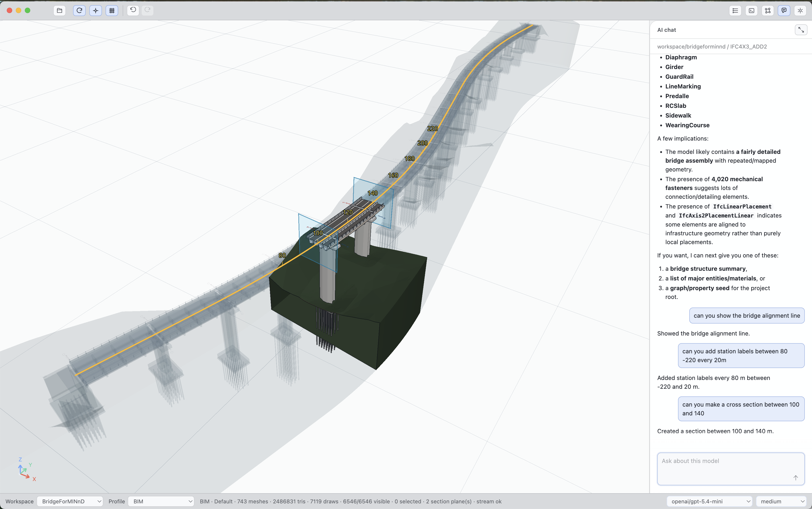This screenshot has width=812, height=509.
Task: Click station label 180 on alignment
Action: [410, 159]
